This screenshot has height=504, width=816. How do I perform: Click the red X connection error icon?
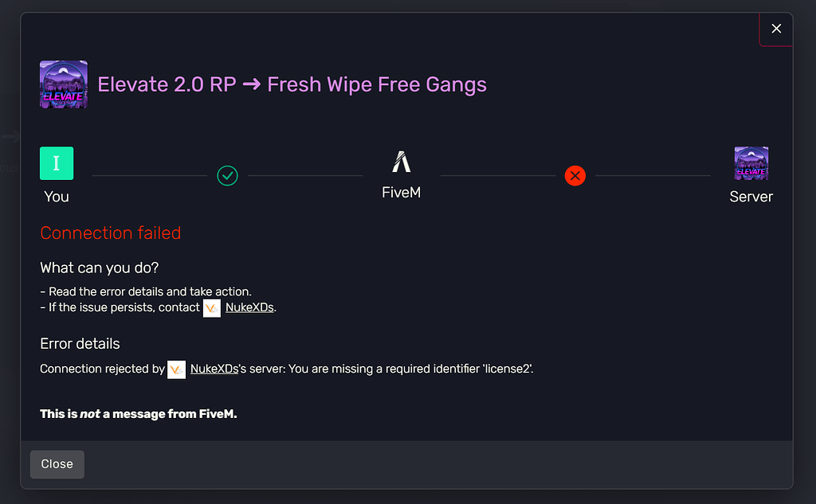[575, 175]
